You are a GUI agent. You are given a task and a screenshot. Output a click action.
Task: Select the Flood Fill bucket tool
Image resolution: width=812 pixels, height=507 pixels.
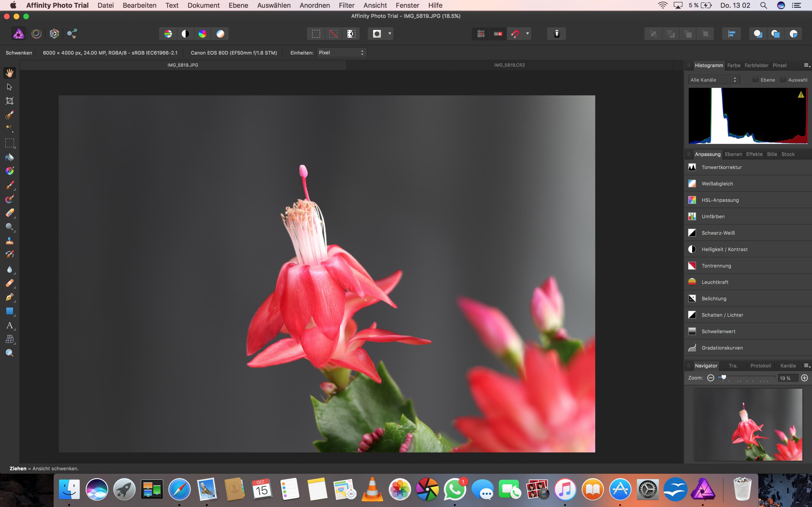9,157
